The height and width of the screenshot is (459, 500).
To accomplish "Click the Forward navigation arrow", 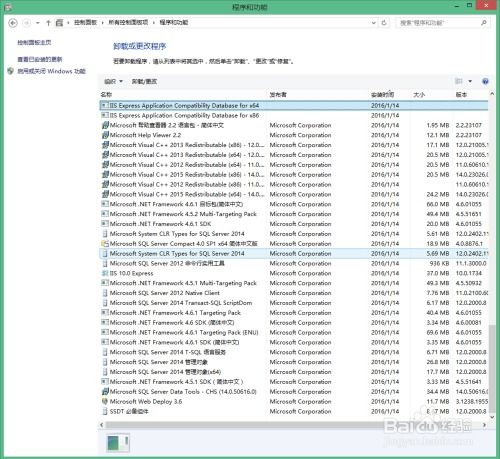I will (26, 23).
